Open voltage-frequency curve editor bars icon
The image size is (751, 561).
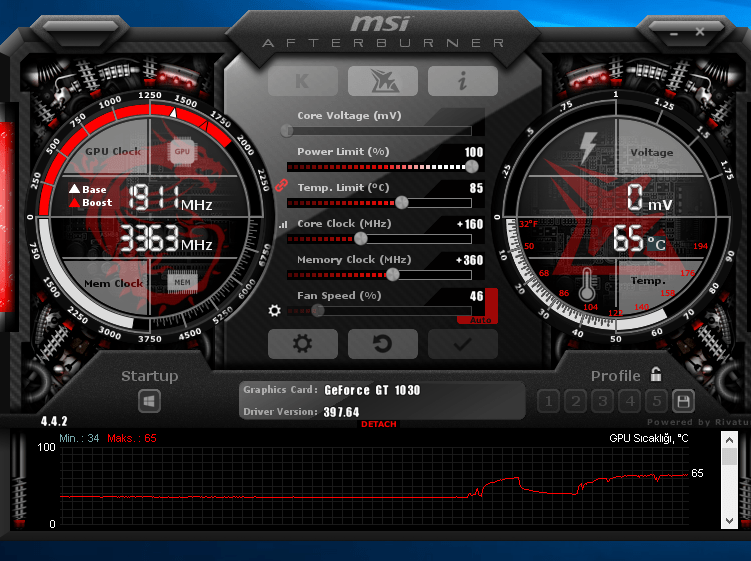coord(283,224)
